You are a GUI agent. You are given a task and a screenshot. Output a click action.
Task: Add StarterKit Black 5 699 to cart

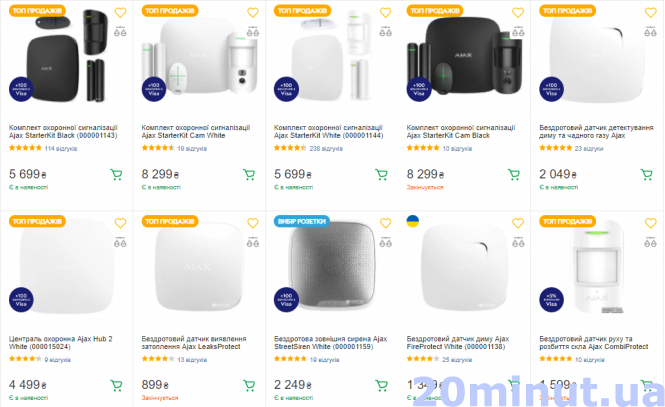point(115,174)
